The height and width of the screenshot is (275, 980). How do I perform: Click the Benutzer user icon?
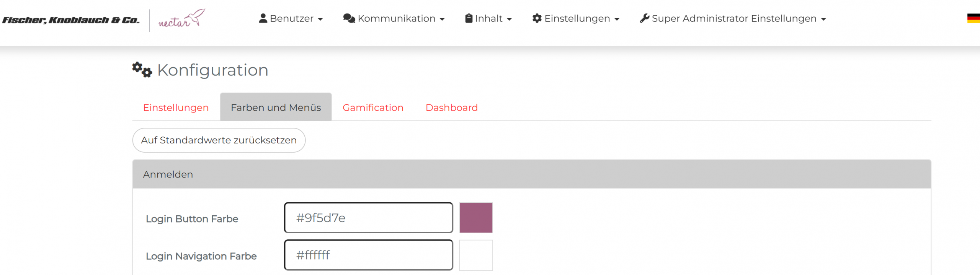[263, 18]
